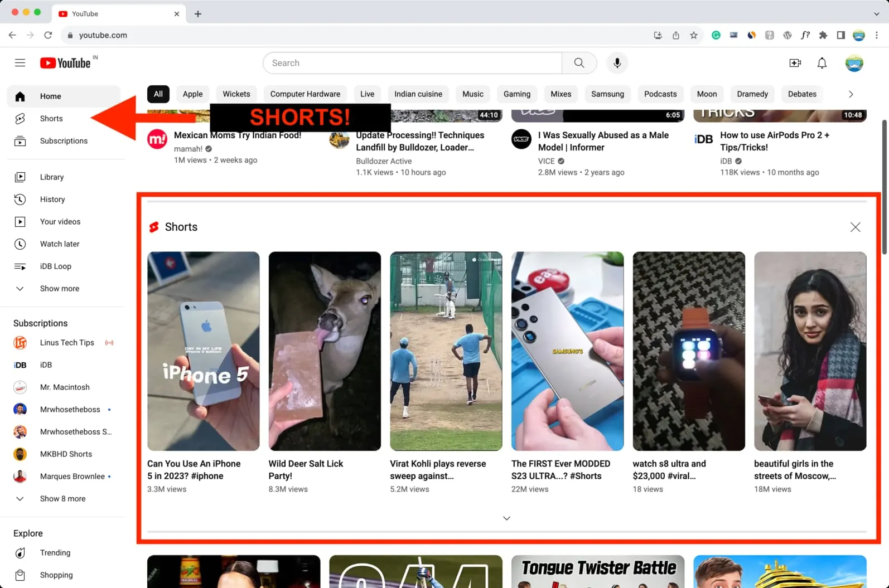Show next topic chips with right arrow
Viewport: 889px width, 588px height.
(851, 94)
